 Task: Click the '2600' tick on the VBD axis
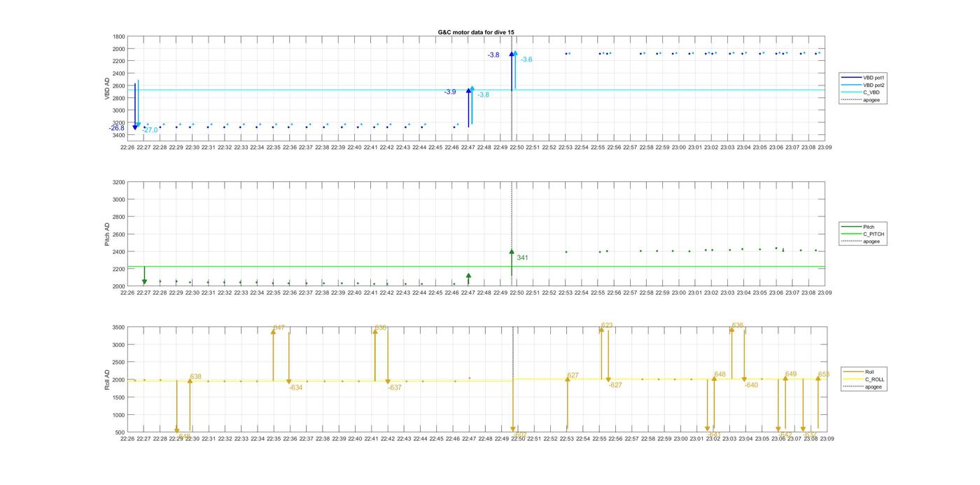click(x=119, y=85)
